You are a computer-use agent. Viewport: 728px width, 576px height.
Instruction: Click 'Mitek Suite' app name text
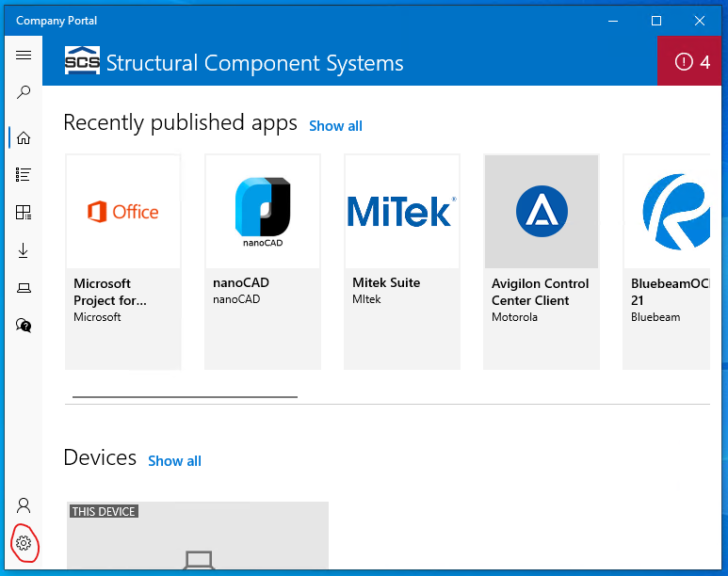tap(386, 282)
